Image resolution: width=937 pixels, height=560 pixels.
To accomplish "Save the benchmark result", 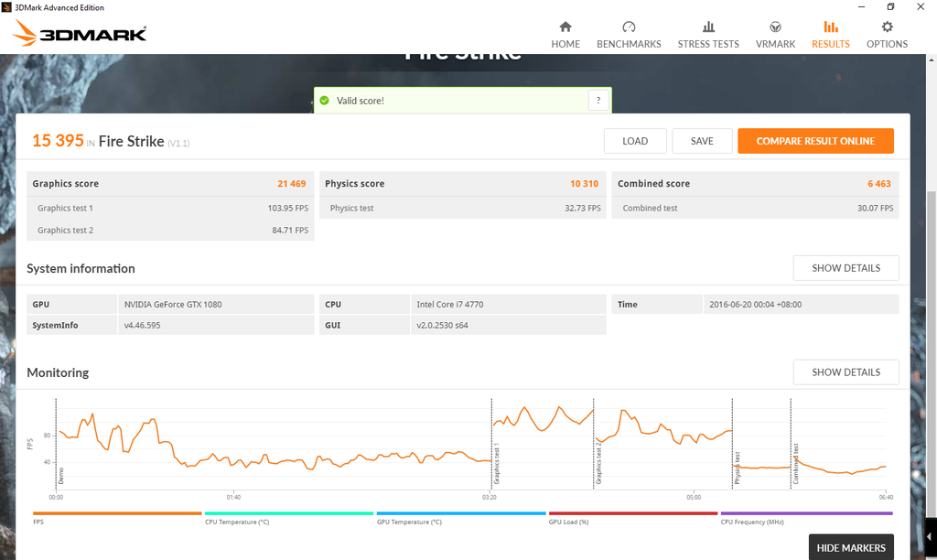I will tap(702, 141).
